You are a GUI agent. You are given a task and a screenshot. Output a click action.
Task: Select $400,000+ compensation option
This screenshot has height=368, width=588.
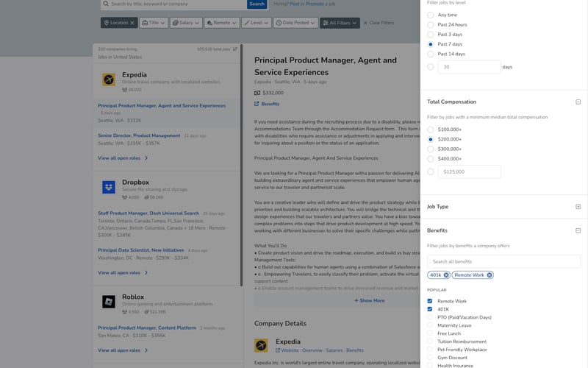tap(431, 159)
